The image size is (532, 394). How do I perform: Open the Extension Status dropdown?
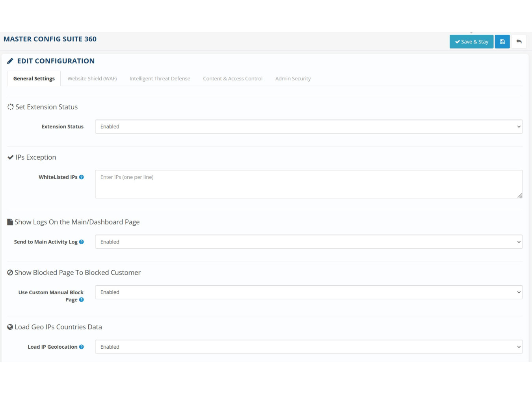[x=309, y=126]
